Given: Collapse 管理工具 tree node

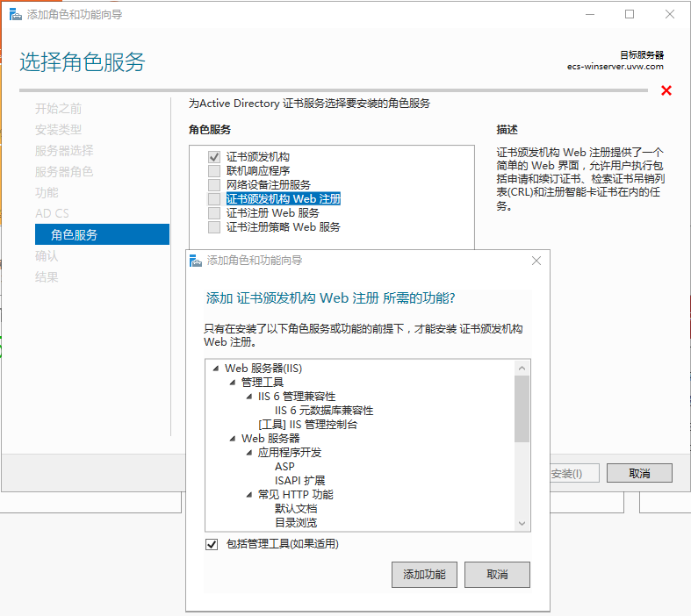Looking at the screenshot, I should (x=233, y=383).
